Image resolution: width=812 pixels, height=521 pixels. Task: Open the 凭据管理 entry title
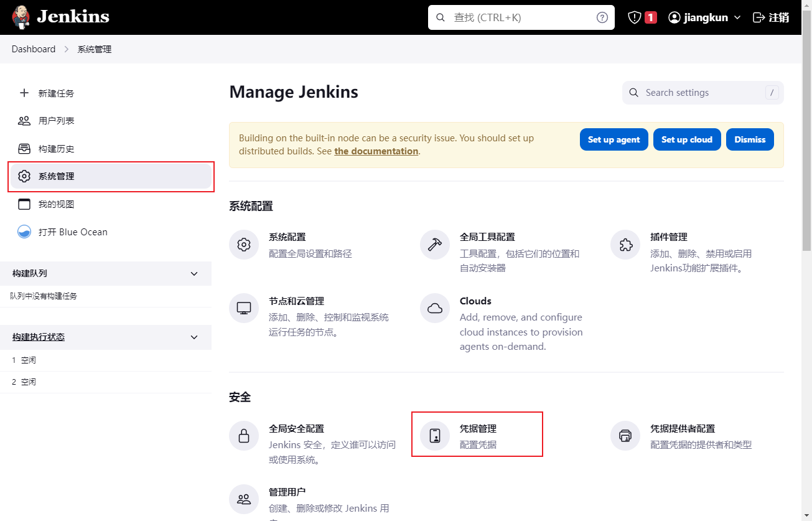(478, 428)
